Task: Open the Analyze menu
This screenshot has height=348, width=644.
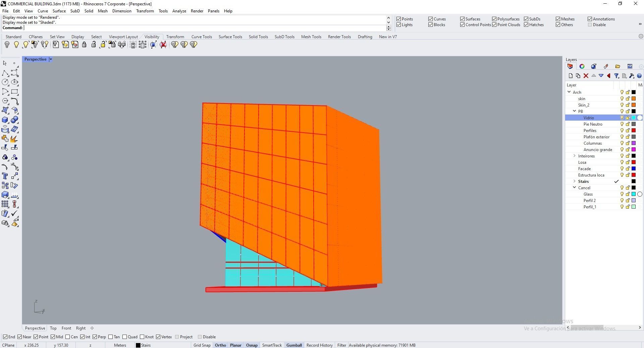Action: coord(179,11)
